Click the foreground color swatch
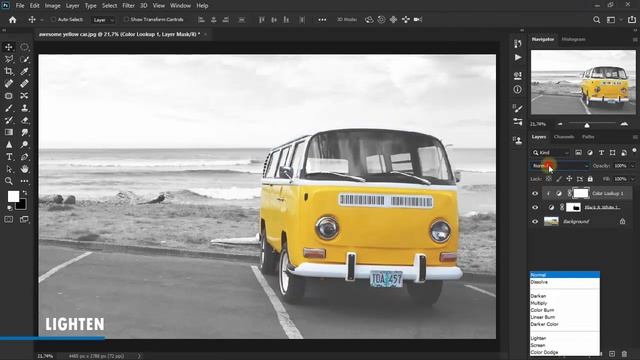Viewport: 640px width, 360px height. point(13,197)
